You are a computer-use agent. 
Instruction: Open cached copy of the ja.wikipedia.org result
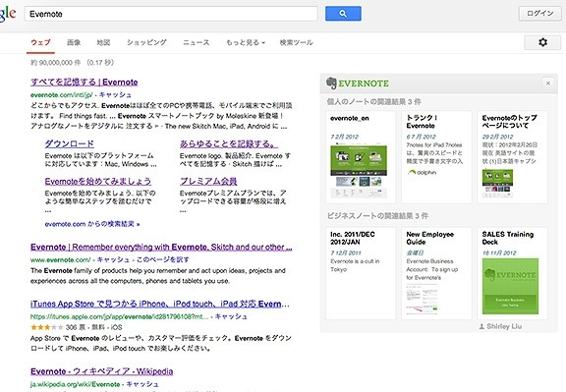tap(142, 384)
